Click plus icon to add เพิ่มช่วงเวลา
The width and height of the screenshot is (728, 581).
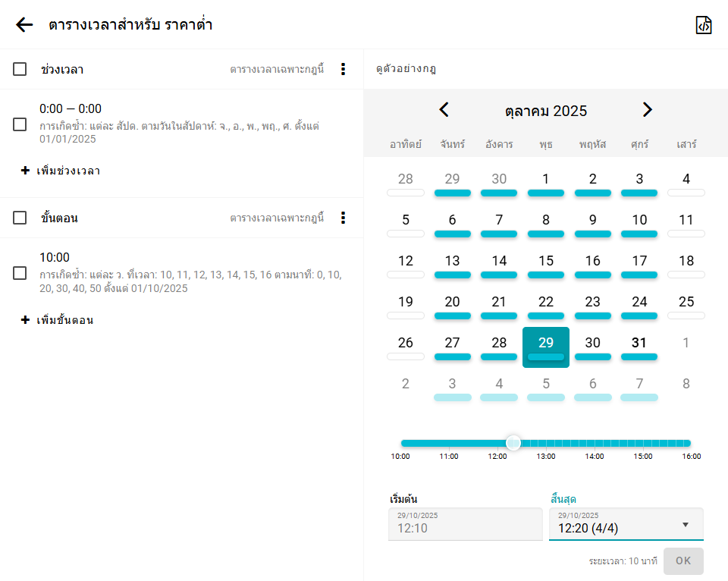25,171
